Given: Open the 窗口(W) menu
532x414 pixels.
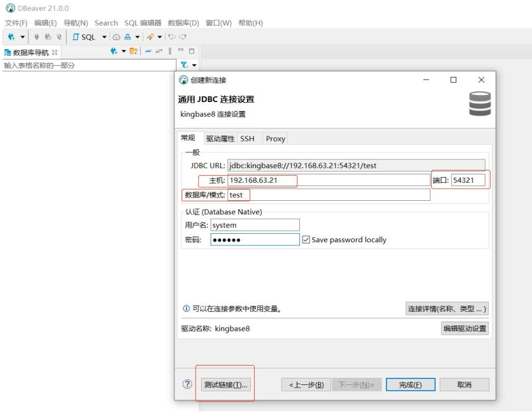Looking at the screenshot, I should point(218,23).
